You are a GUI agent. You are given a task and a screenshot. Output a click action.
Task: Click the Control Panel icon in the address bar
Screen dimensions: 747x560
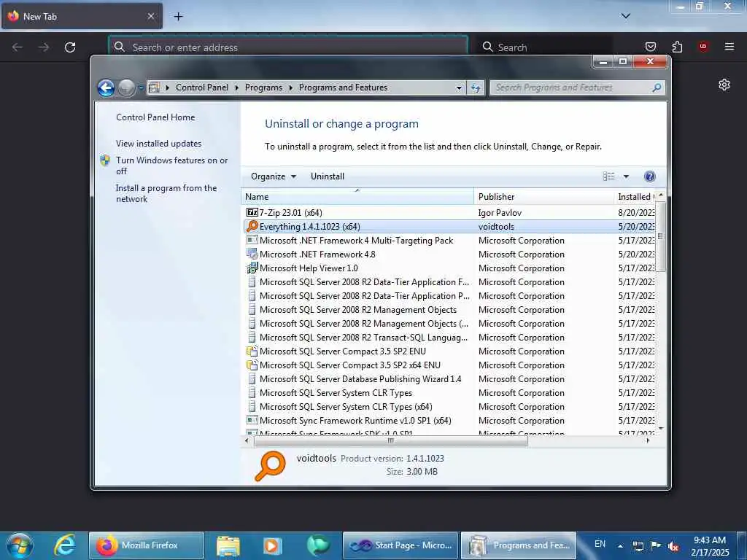[154, 87]
